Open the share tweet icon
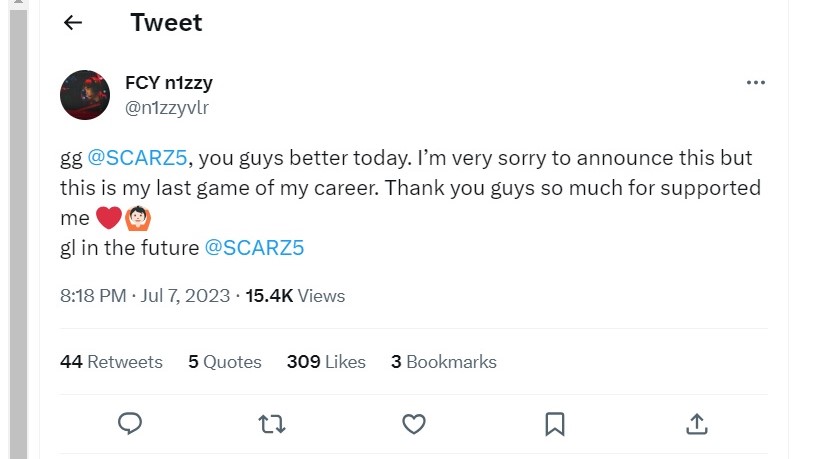816x459 pixels. click(x=697, y=424)
